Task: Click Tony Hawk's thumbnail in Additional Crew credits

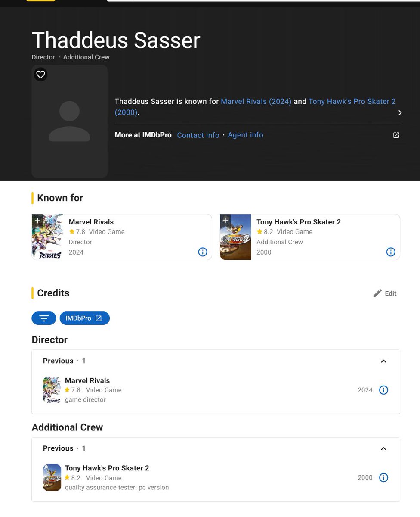Action: pos(52,477)
